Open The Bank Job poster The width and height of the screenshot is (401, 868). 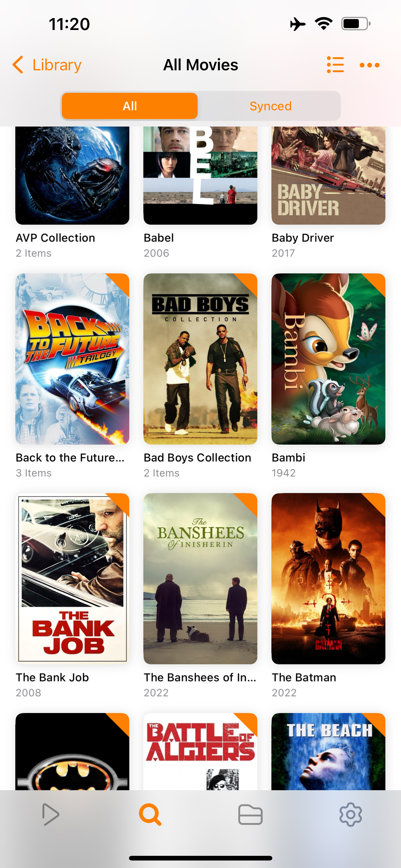point(72,579)
